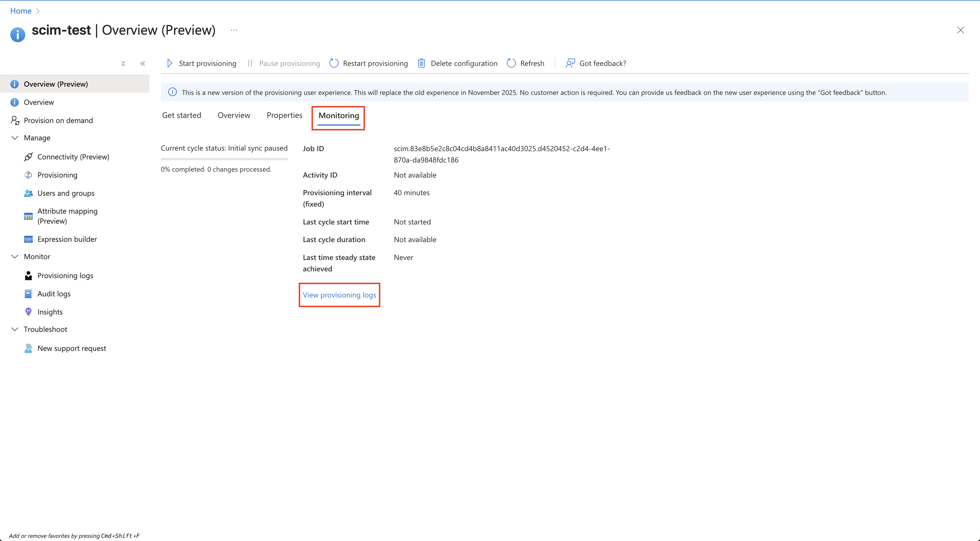Click the View provisioning logs link
This screenshot has width=980, height=541.
click(x=339, y=295)
